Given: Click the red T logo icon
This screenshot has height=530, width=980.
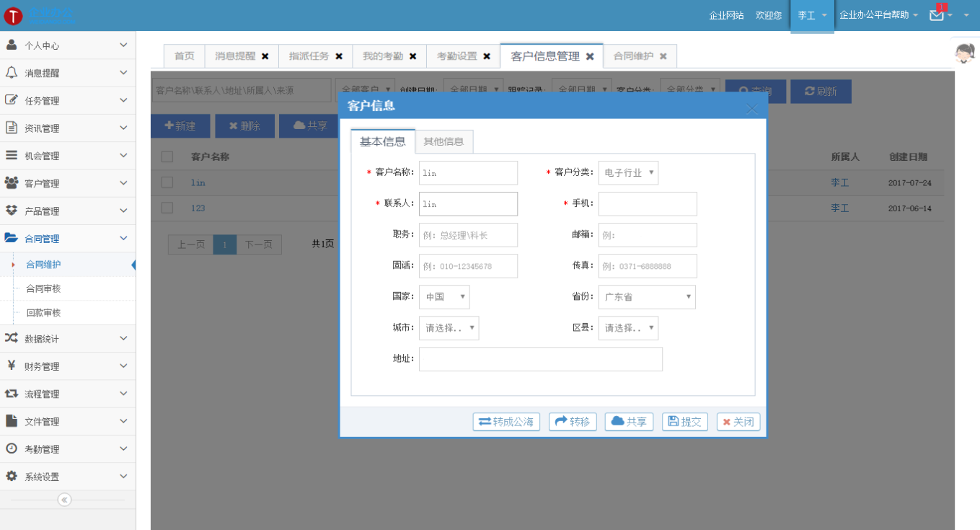Looking at the screenshot, I should click(x=13, y=16).
